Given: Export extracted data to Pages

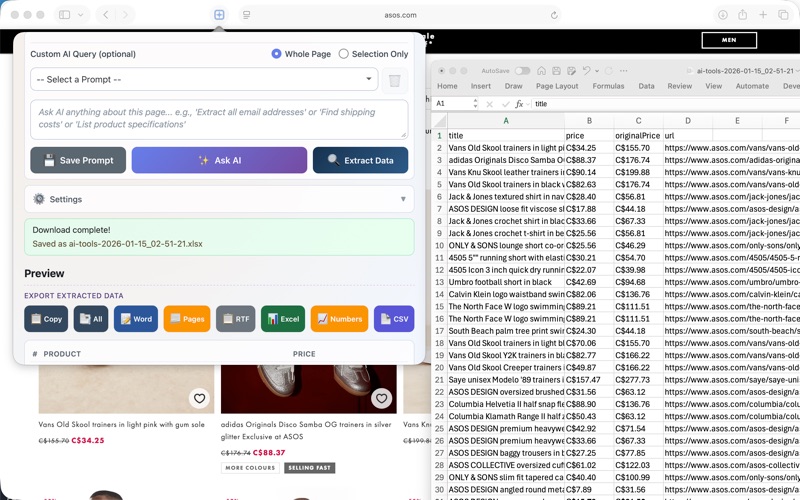Looking at the screenshot, I should 187,319.
